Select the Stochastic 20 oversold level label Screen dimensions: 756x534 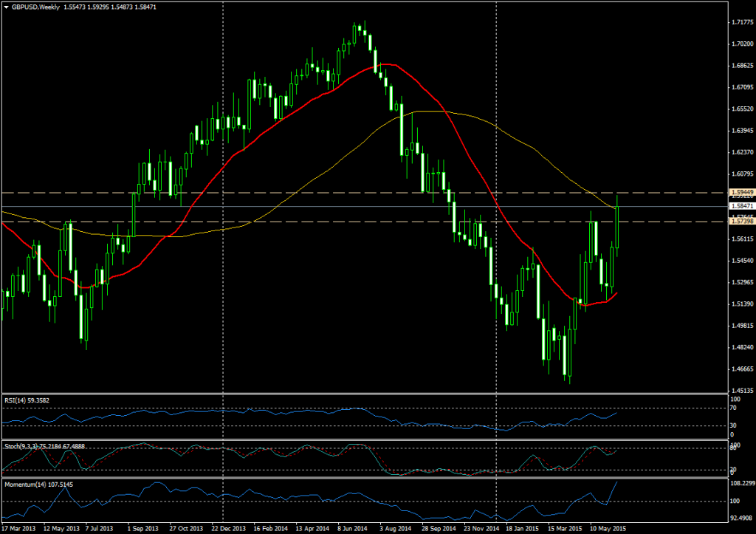pos(734,468)
